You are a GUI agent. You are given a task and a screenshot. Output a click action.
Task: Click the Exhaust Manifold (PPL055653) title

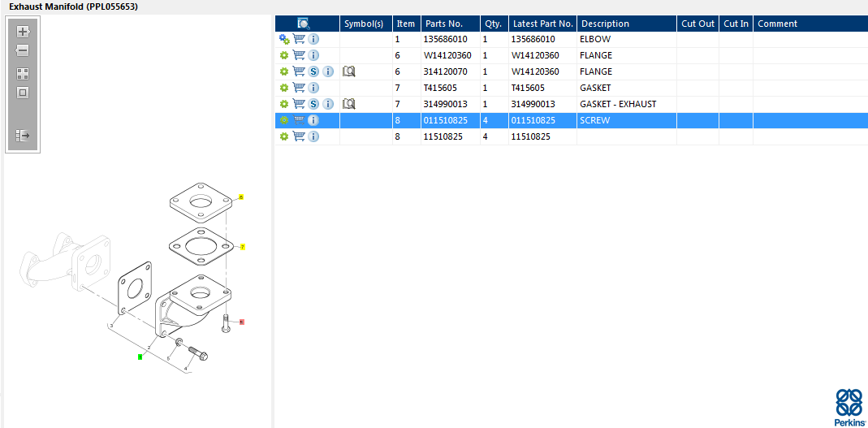74,7
